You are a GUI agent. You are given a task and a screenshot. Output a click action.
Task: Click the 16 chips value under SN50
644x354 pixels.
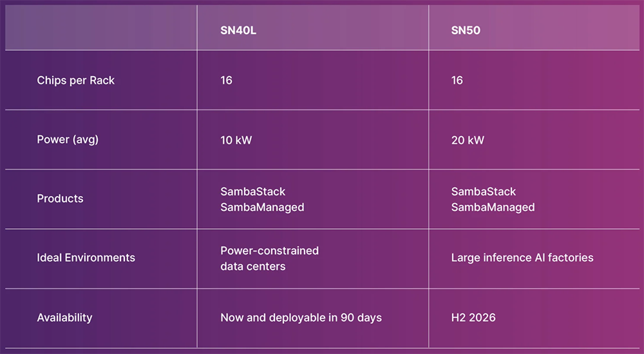point(457,81)
